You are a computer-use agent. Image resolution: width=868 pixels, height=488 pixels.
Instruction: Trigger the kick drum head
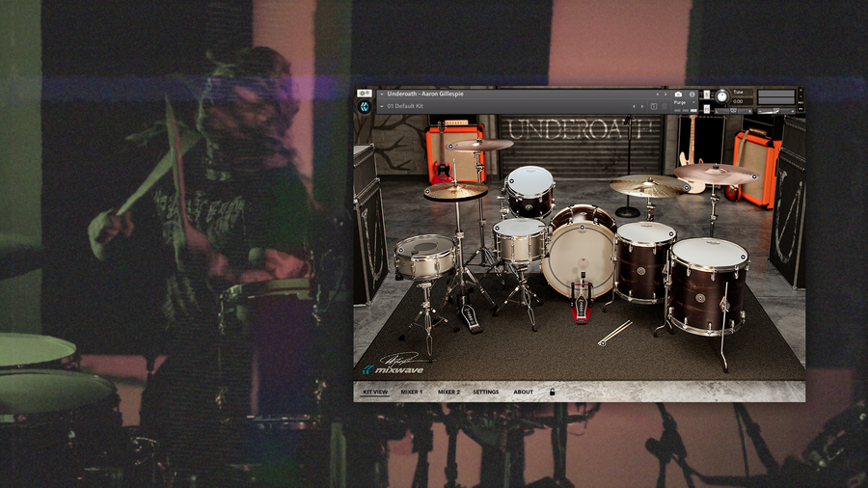(x=578, y=258)
